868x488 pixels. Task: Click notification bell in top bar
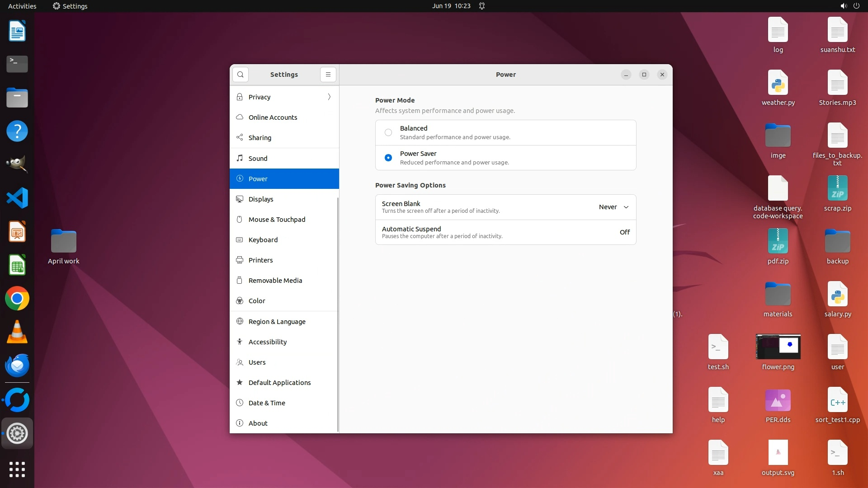pyautogui.click(x=482, y=6)
